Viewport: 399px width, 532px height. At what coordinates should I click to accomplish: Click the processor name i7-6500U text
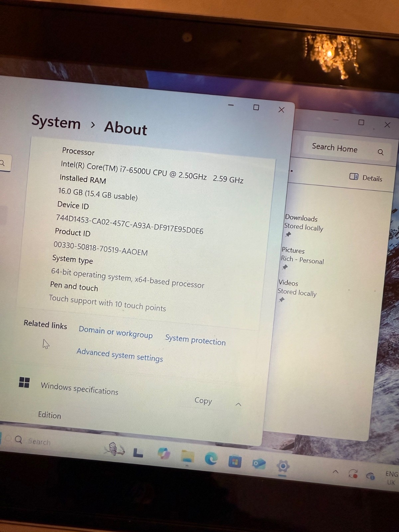pyautogui.click(x=152, y=172)
